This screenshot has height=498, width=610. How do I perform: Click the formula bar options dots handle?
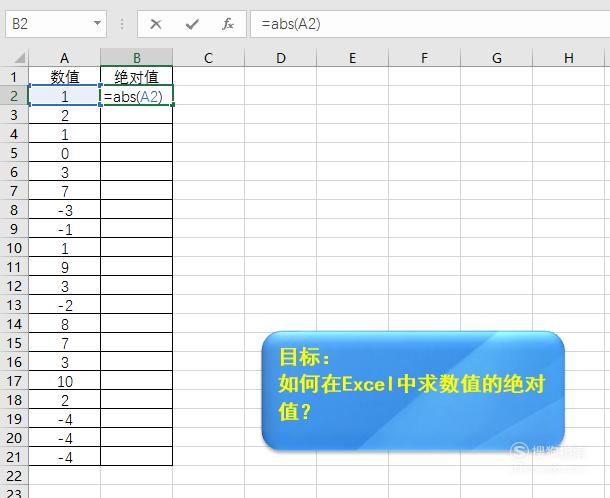pyautogui.click(x=122, y=24)
